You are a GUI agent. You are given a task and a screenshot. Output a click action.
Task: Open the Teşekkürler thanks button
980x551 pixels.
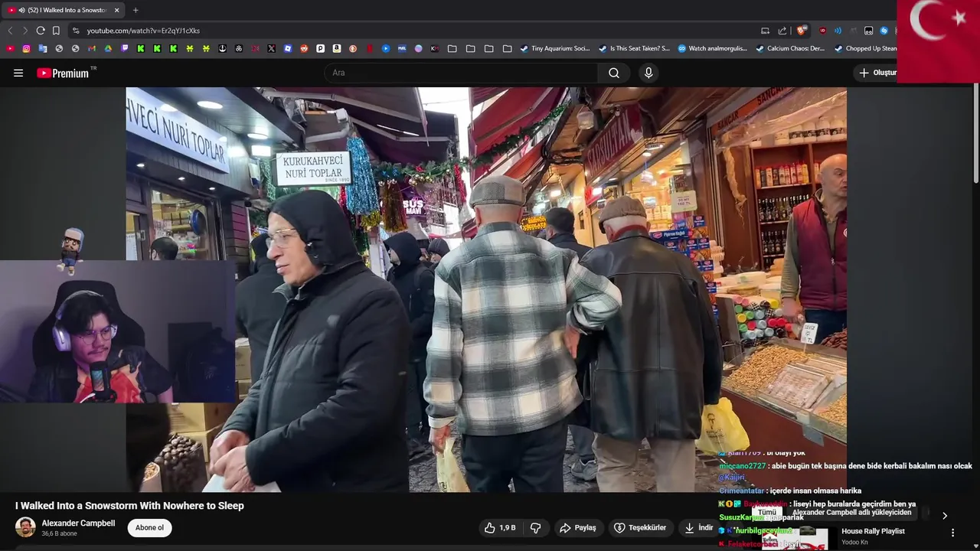640,528
